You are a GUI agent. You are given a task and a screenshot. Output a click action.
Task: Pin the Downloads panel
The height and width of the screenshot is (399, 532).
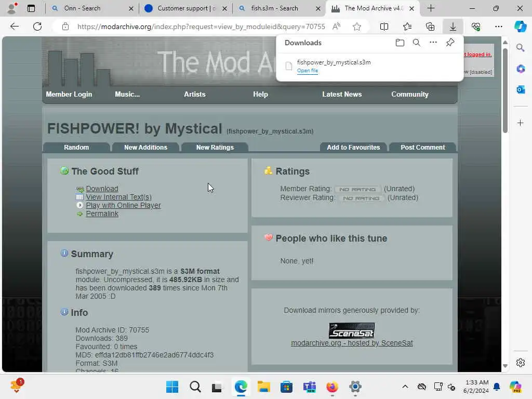pyautogui.click(x=450, y=43)
